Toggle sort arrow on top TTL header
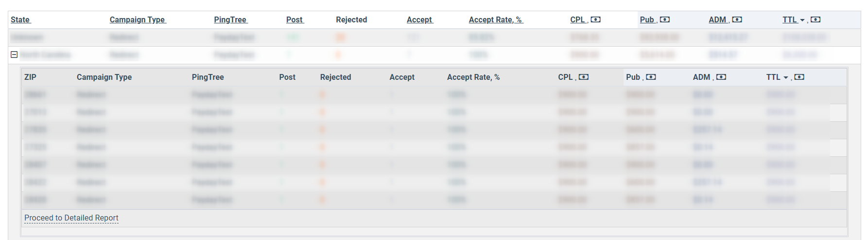This screenshot has height=240, width=868. (x=802, y=20)
